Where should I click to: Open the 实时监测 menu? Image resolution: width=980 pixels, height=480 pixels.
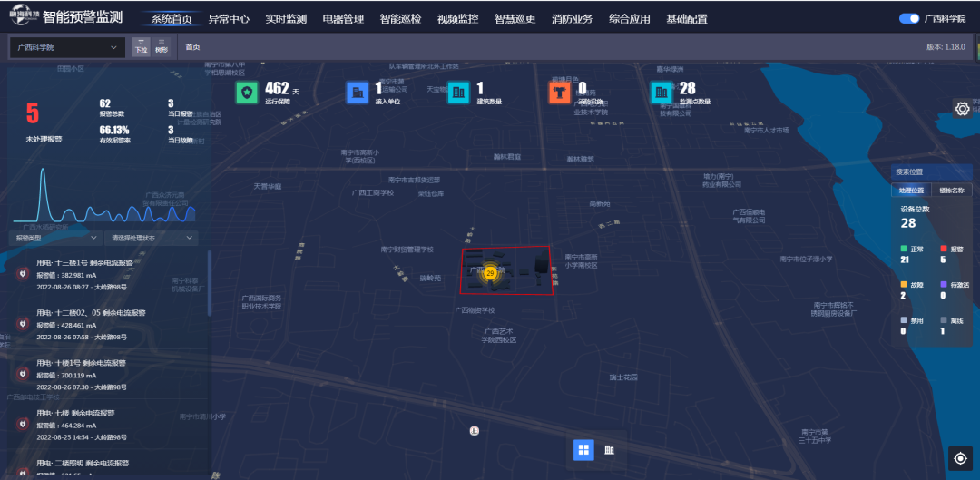(x=286, y=19)
